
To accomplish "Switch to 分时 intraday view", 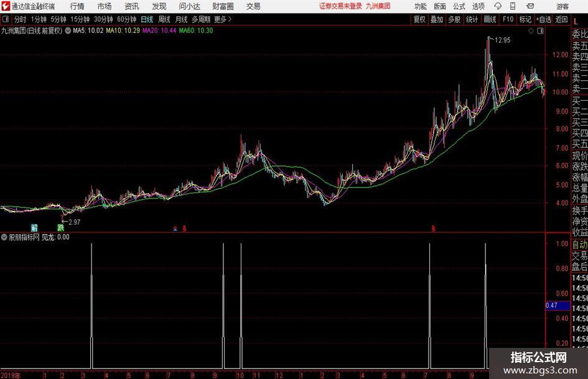I will (20, 19).
